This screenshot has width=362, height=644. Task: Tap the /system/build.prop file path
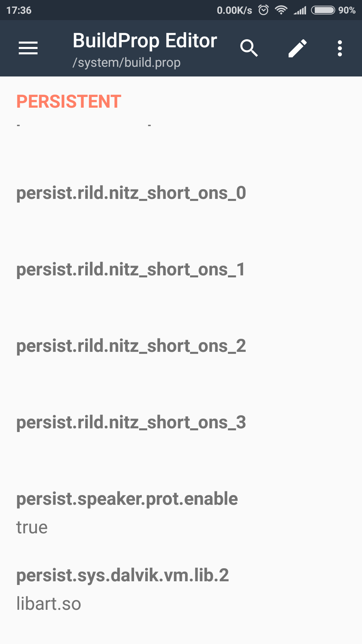tap(127, 62)
